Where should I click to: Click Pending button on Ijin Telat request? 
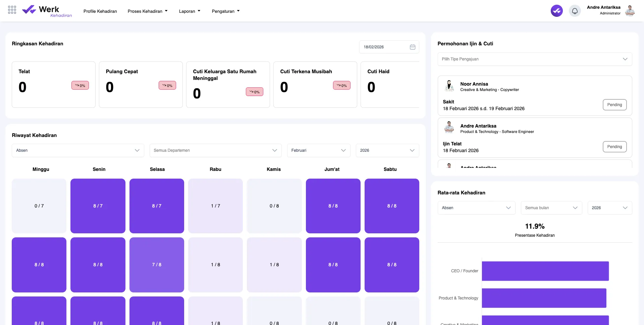point(614,147)
